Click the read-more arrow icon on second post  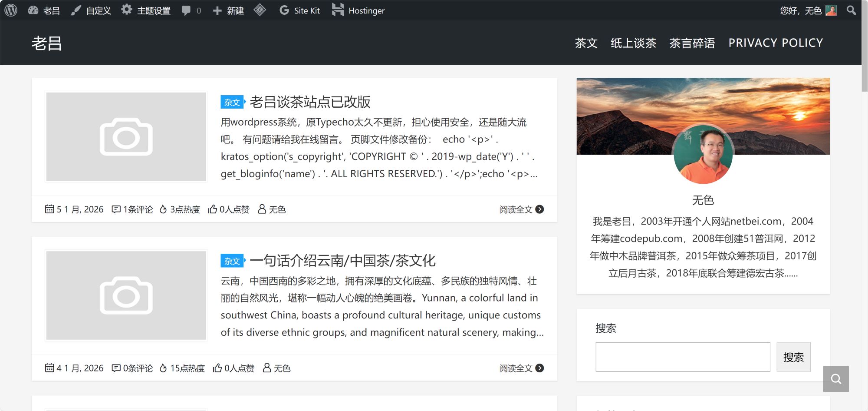point(539,368)
